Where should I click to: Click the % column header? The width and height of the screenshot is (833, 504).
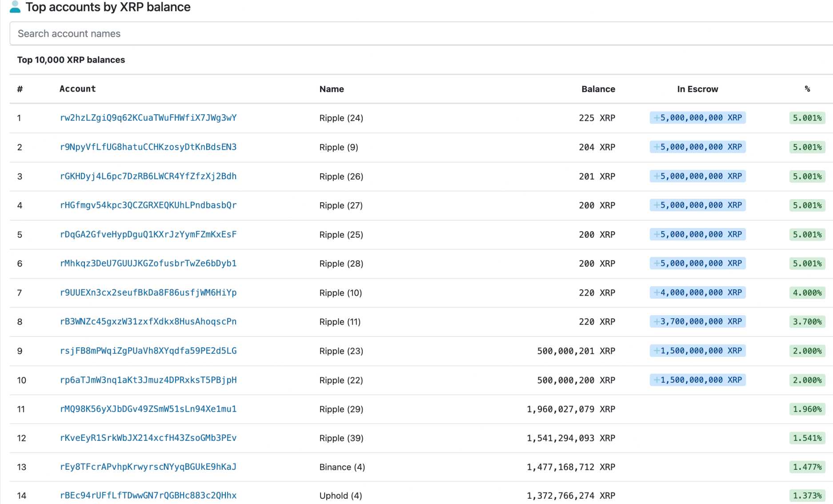coord(807,89)
